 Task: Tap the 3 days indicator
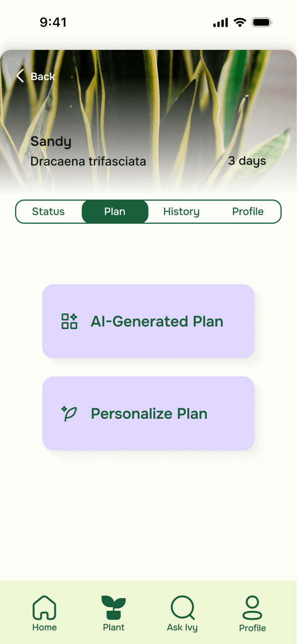click(x=247, y=161)
